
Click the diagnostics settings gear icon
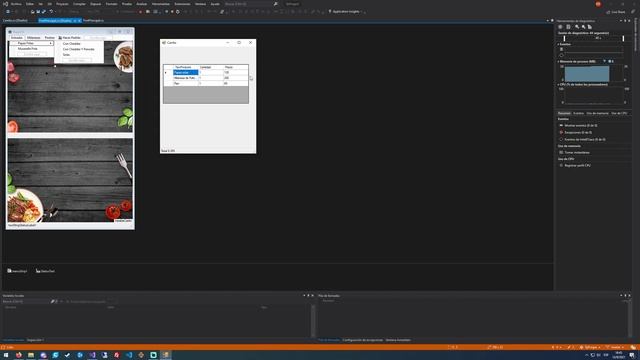click(x=560, y=27)
